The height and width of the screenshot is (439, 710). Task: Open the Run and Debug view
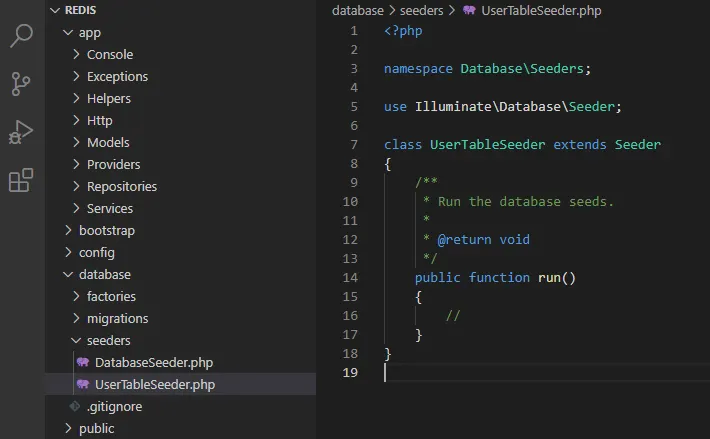[21, 132]
